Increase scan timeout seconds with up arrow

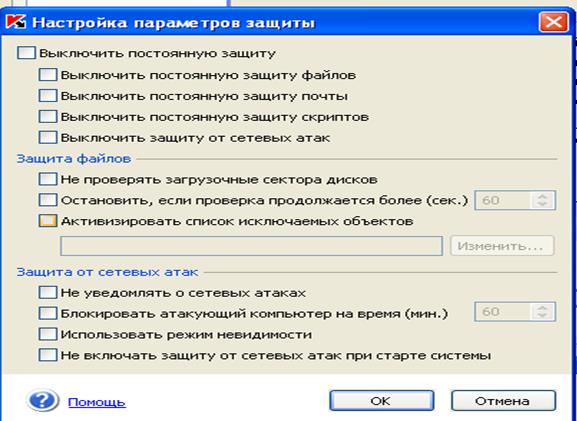543,196
